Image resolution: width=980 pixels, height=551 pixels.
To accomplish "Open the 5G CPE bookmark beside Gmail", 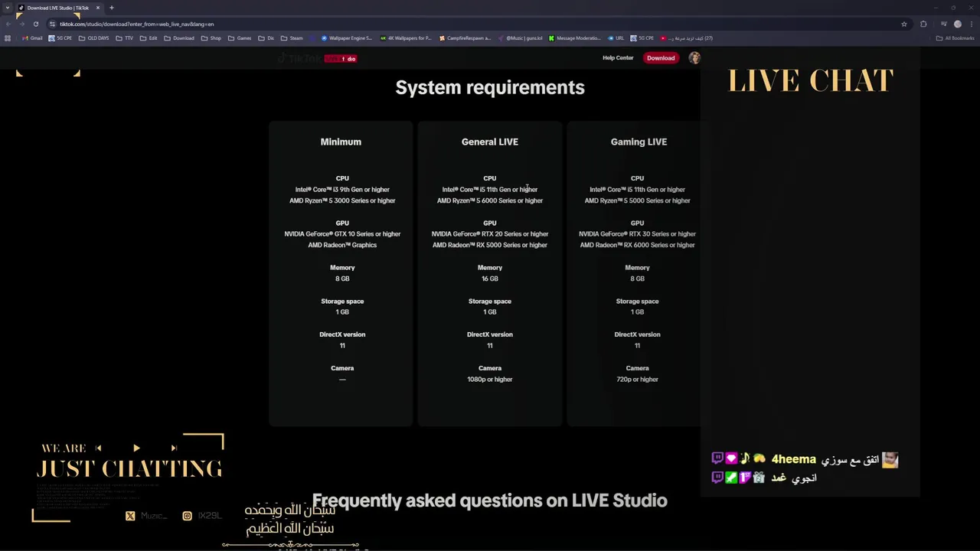I will point(60,38).
